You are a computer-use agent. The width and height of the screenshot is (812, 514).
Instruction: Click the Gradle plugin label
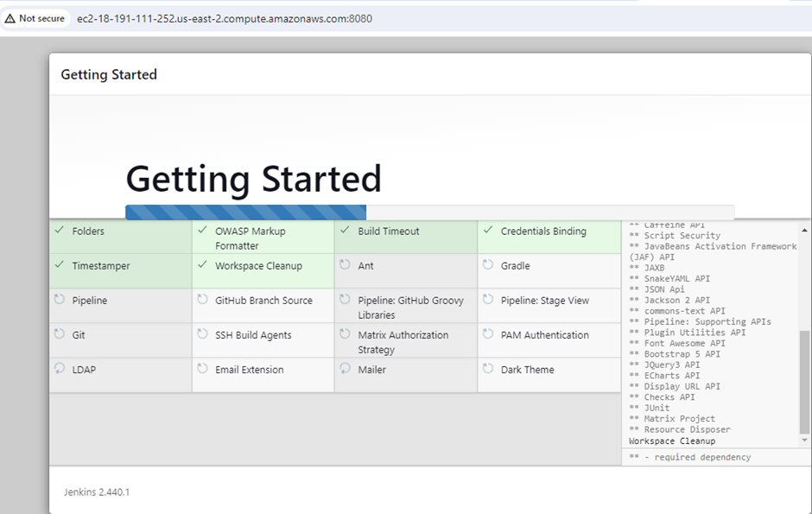click(515, 266)
